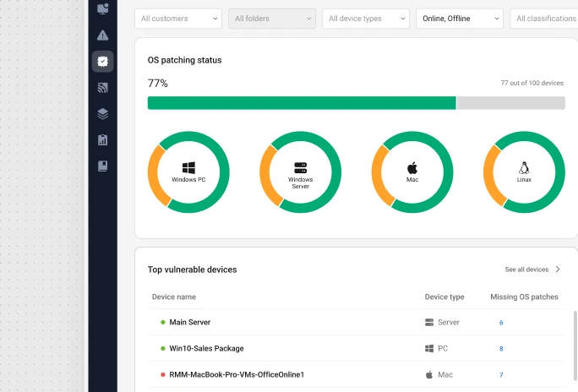Open the devices monitor sidebar icon
This screenshot has width=578, height=392.
[103, 8]
